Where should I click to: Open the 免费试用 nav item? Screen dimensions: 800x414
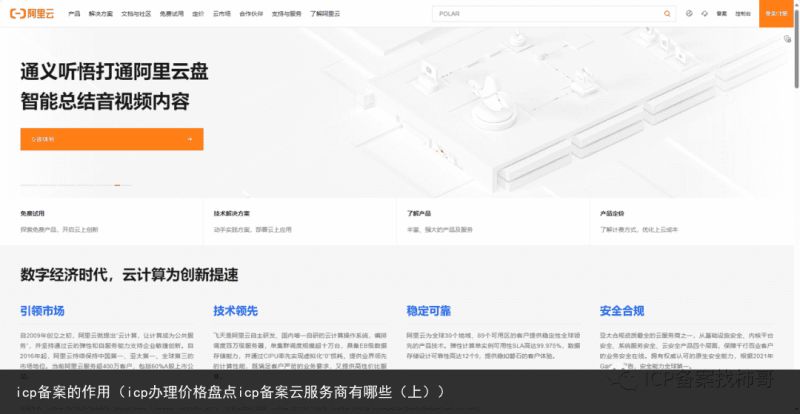171,14
